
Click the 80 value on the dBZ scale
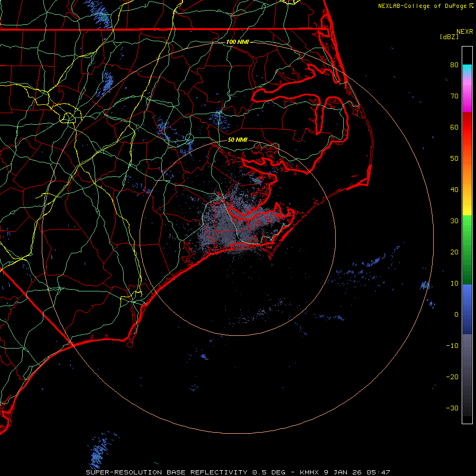point(454,65)
